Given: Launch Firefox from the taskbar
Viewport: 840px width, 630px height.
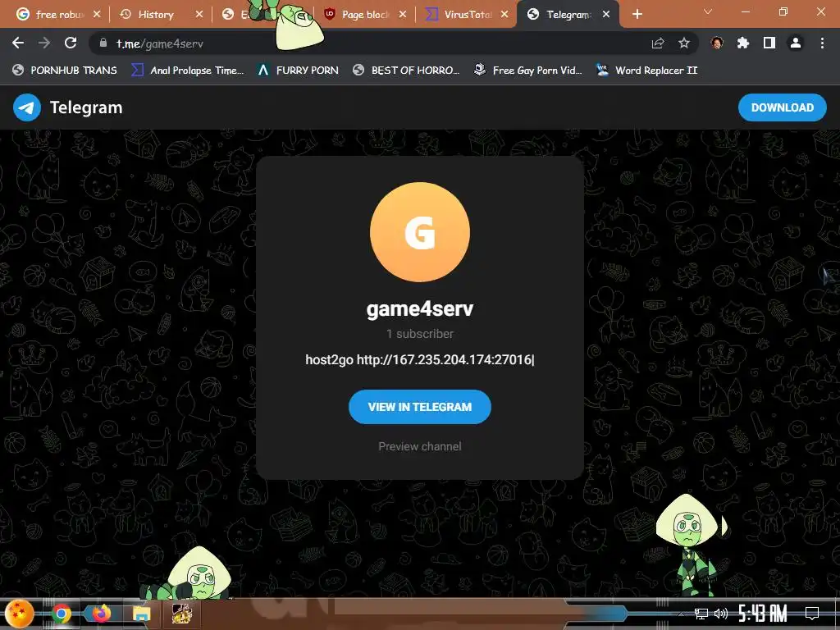Looking at the screenshot, I should [x=101, y=614].
